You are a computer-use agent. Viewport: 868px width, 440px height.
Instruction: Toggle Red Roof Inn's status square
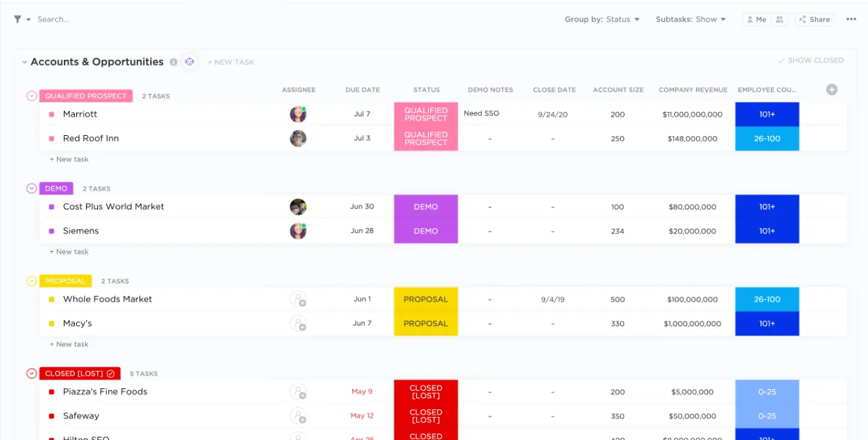(x=52, y=139)
